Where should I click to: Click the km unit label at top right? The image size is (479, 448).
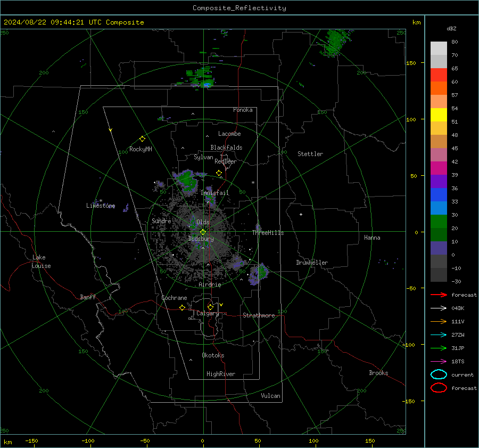(416, 22)
